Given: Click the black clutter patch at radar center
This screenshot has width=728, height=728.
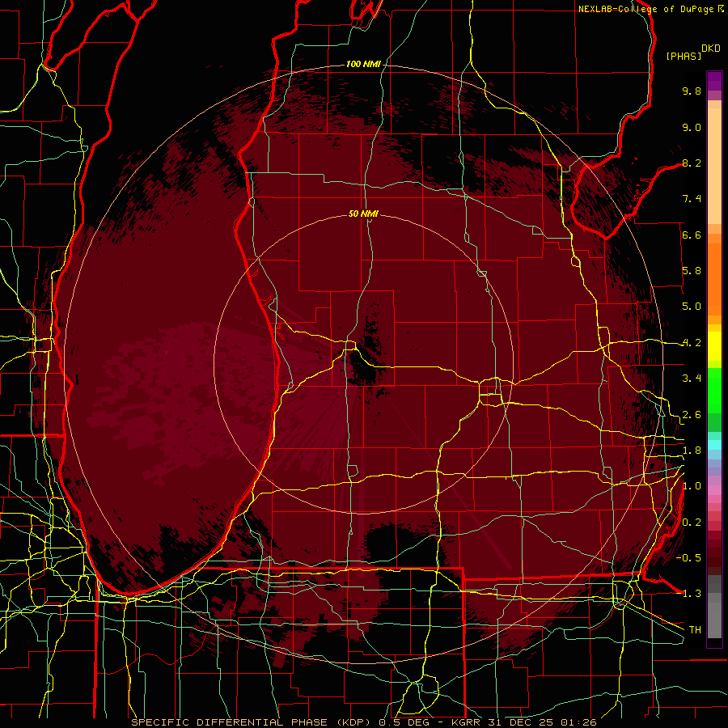Looking at the screenshot, I should (363, 366).
